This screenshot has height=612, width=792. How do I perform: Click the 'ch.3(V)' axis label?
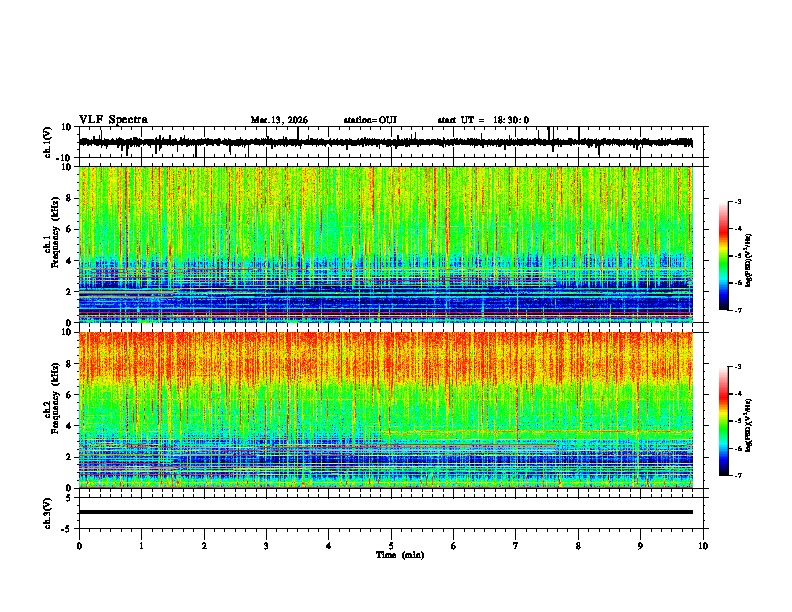(48, 513)
